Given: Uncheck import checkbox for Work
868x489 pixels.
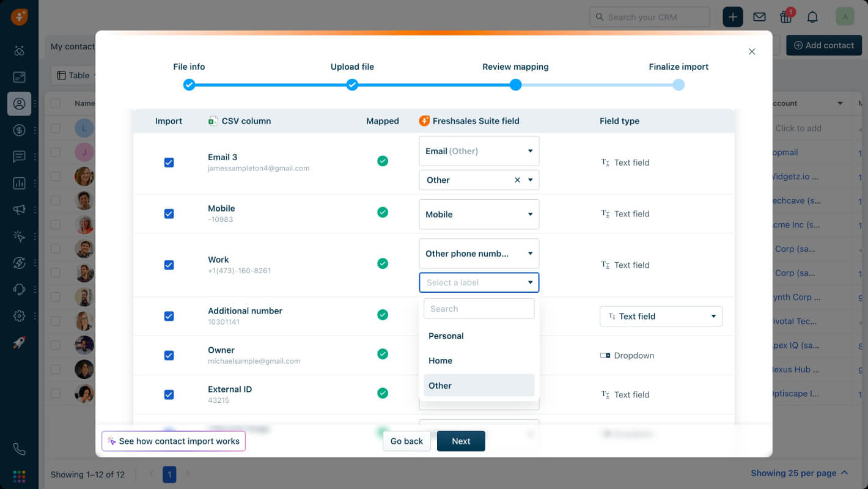Looking at the screenshot, I should pyautogui.click(x=169, y=265).
